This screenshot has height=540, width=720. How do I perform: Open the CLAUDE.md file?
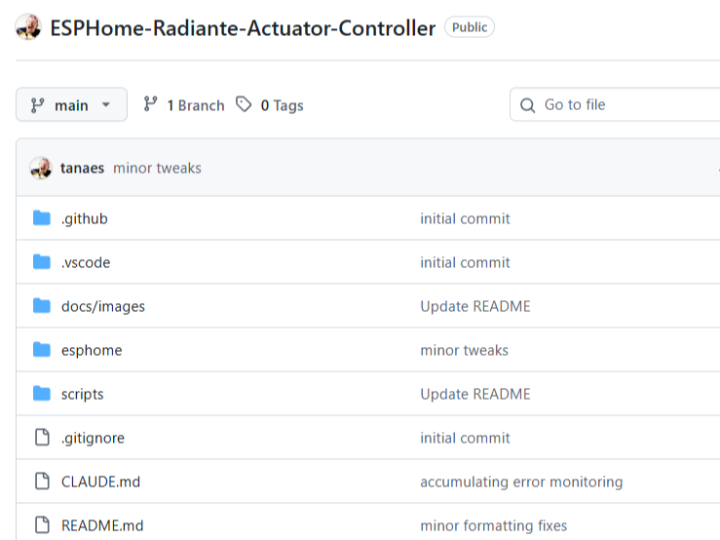[x=100, y=482]
